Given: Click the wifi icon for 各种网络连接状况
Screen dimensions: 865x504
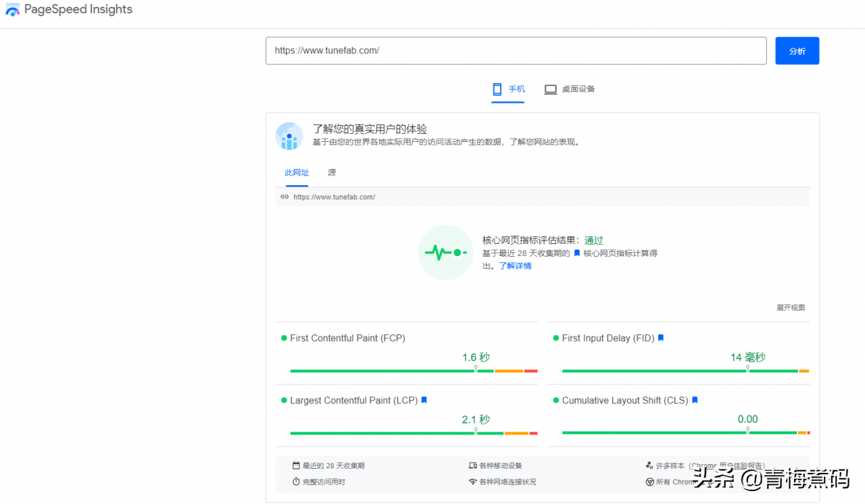Looking at the screenshot, I should click(x=473, y=482).
